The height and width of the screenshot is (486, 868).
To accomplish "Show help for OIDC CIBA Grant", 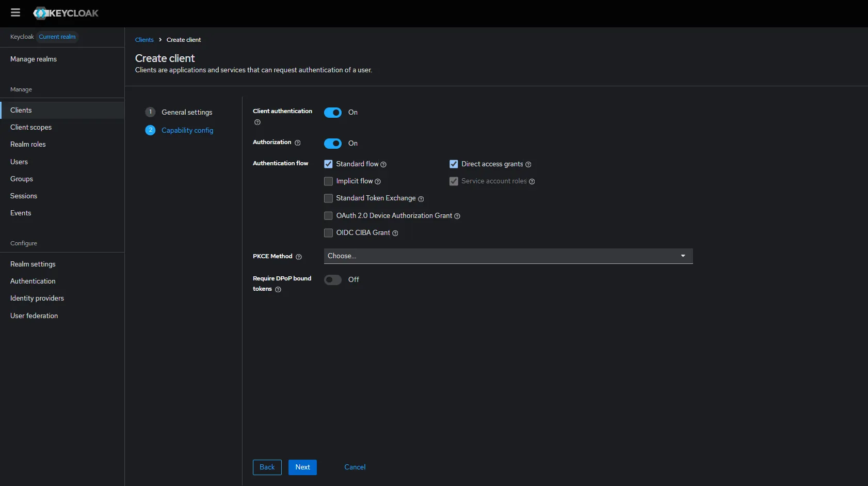I will [395, 233].
